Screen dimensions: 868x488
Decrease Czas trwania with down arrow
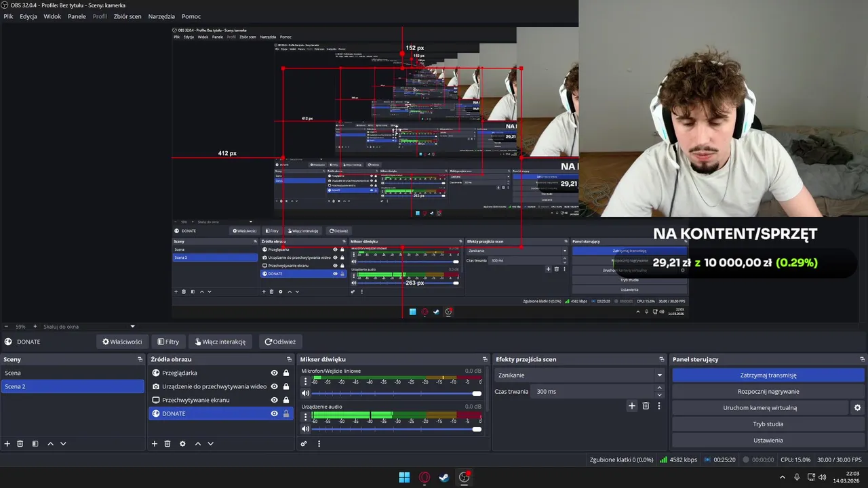point(660,394)
